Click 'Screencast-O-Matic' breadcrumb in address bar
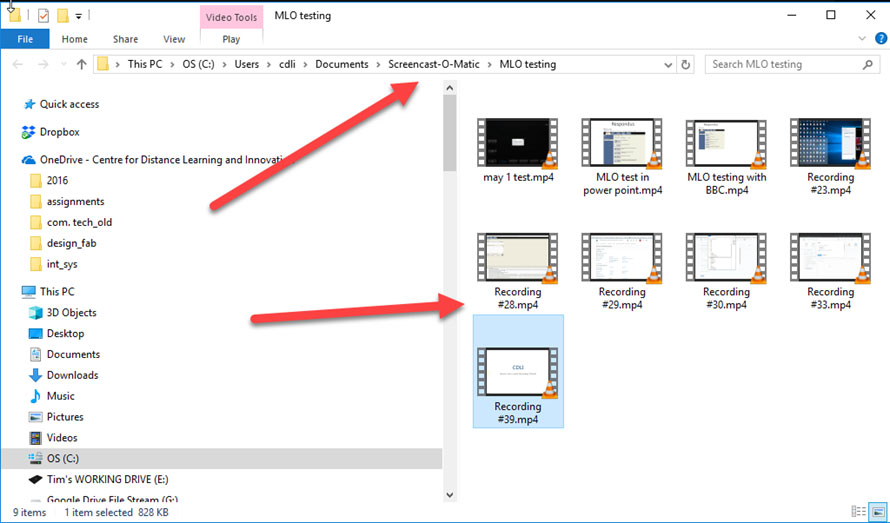 434,64
